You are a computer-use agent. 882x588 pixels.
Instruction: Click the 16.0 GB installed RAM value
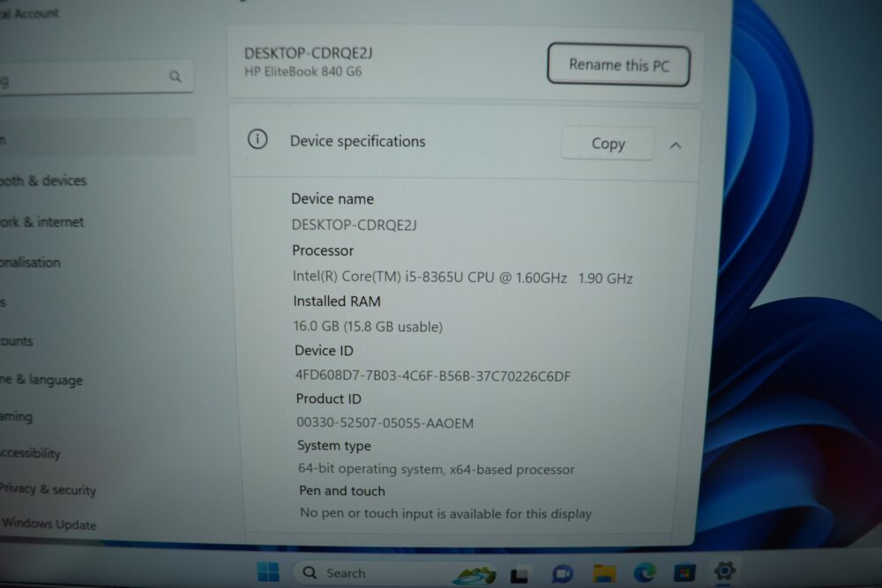click(x=368, y=326)
